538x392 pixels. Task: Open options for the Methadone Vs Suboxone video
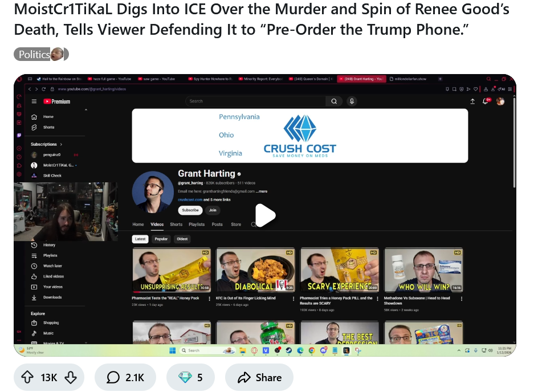point(462,299)
